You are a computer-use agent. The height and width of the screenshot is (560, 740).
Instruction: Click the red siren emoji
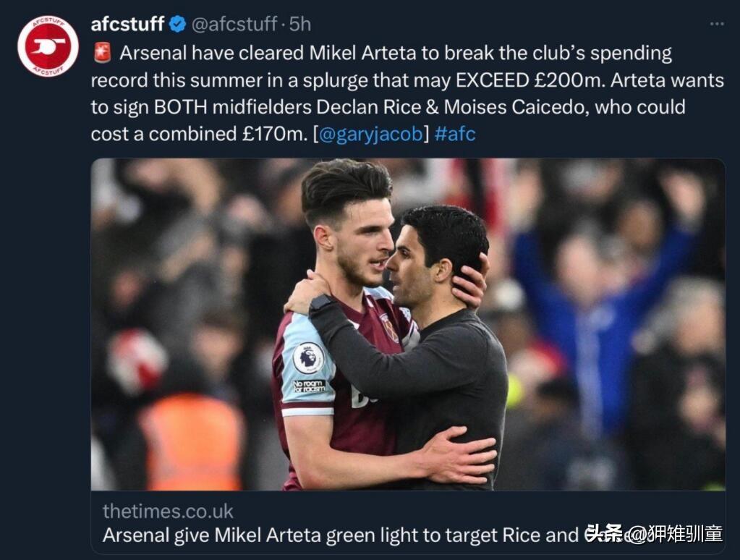103,52
